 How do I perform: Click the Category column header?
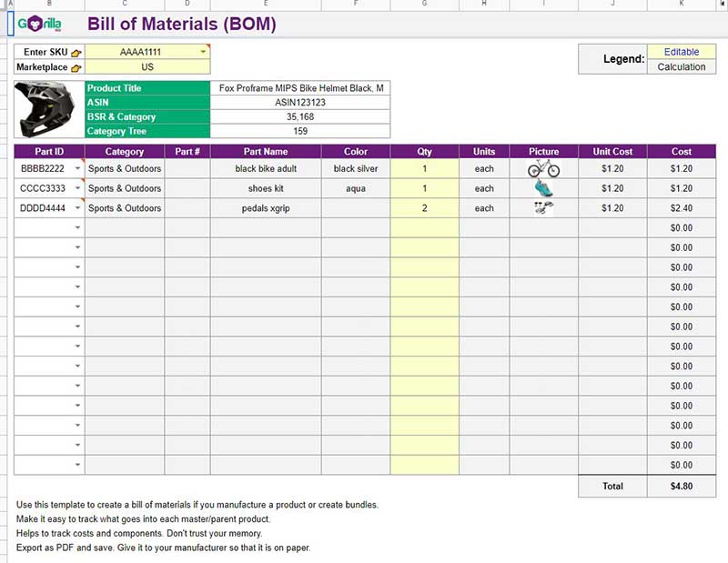125,151
